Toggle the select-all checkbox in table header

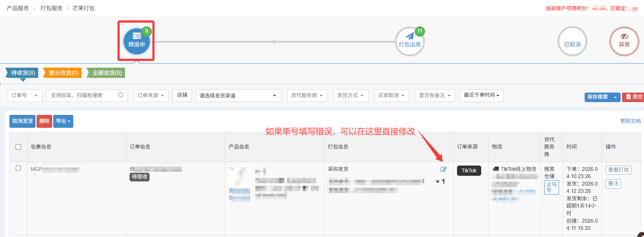(18, 147)
